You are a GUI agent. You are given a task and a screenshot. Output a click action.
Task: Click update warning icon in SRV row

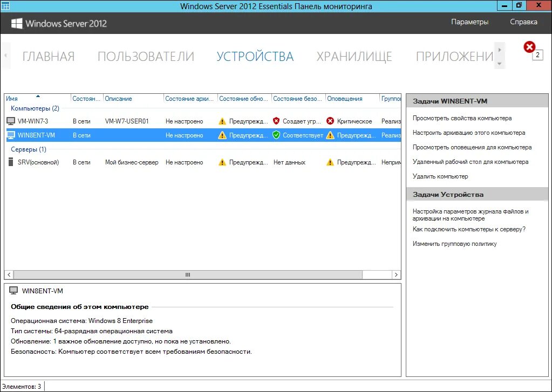[x=222, y=162]
